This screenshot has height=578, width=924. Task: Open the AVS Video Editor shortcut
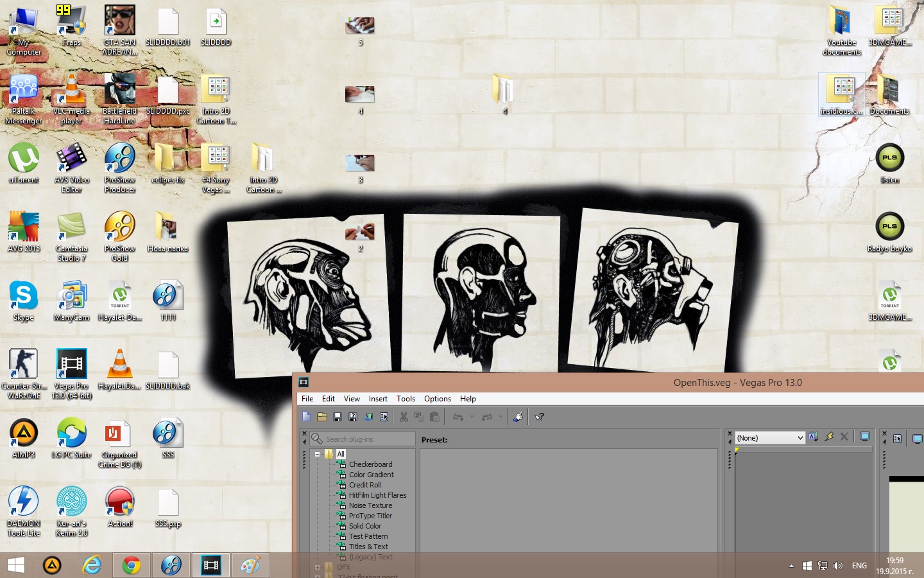tap(72, 168)
